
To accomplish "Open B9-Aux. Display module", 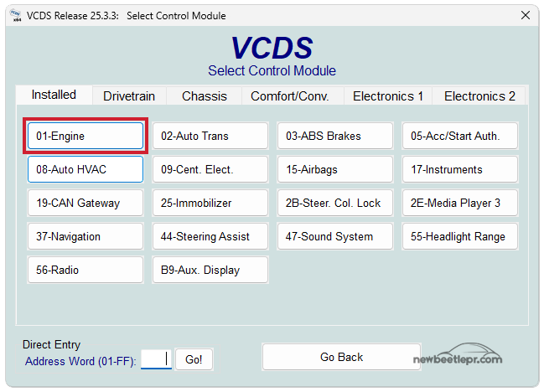I will tap(210, 270).
